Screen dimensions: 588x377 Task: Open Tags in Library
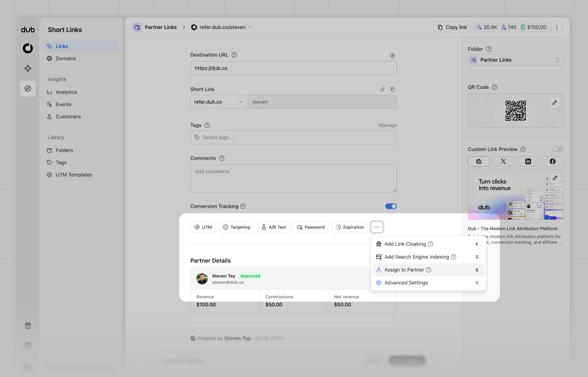[81, 162]
